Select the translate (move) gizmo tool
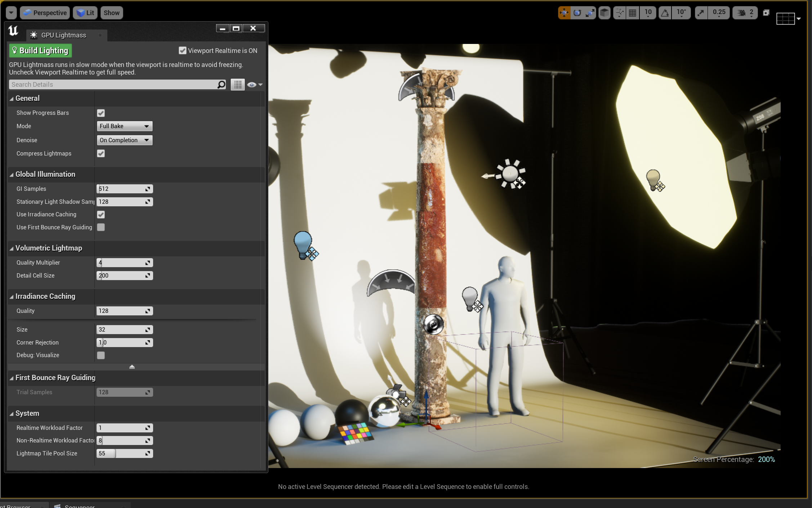The width and height of the screenshot is (812, 508). [x=564, y=13]
